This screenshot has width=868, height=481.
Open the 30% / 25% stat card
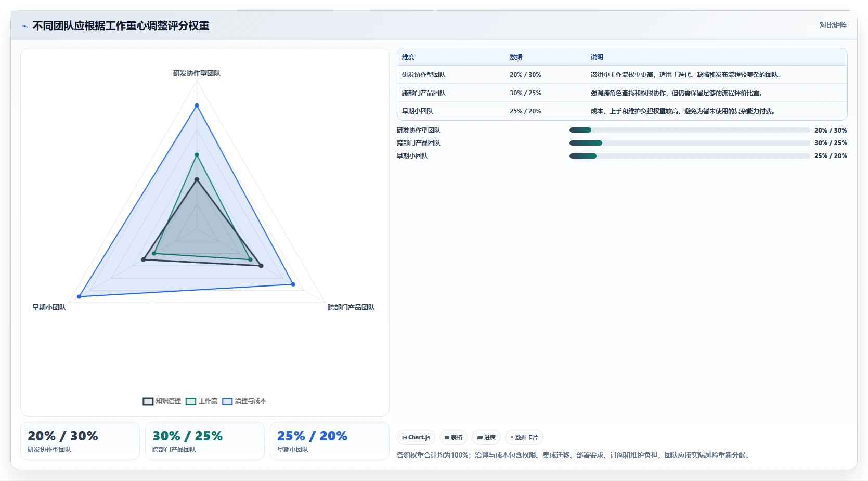pos(205,441)
